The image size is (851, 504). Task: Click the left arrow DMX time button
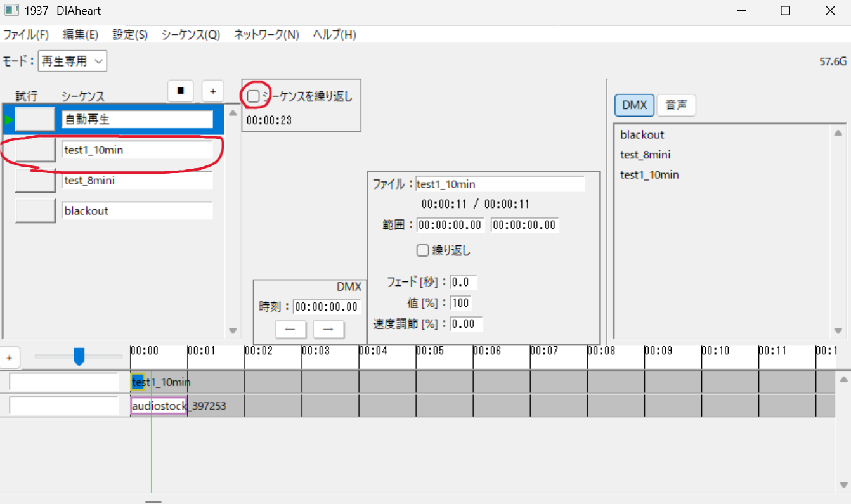(290, 330)
